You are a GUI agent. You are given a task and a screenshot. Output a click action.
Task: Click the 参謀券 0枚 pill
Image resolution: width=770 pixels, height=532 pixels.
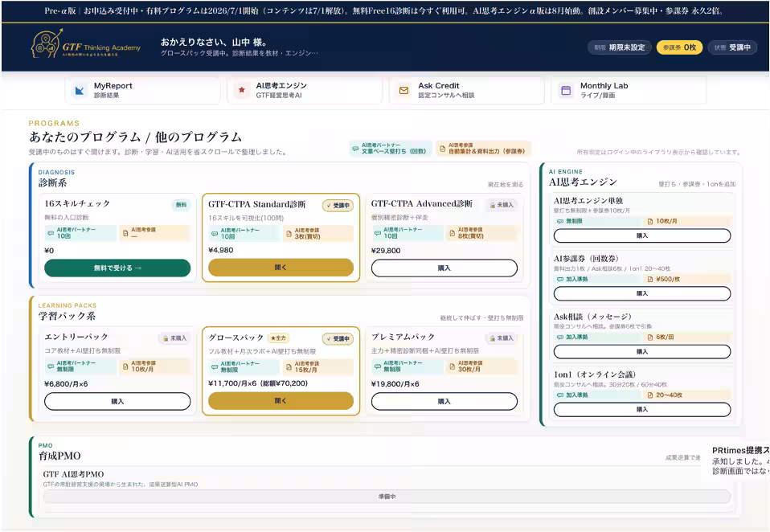tap(680, 47)
